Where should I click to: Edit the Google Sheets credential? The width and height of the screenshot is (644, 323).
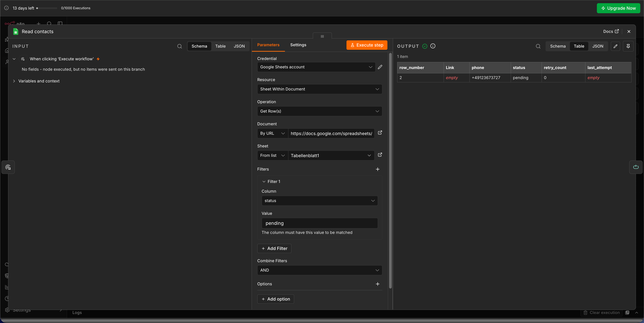coord(380,67)
